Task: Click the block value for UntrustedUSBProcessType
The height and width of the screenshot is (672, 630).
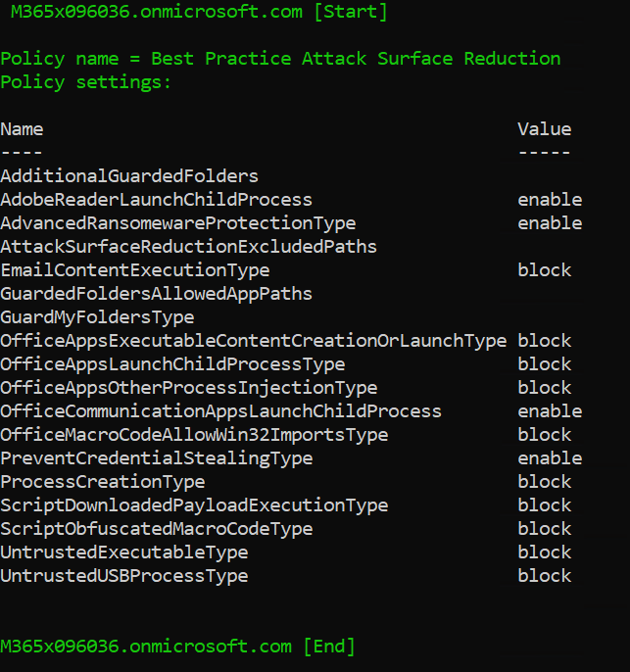Action: [544, 576]
